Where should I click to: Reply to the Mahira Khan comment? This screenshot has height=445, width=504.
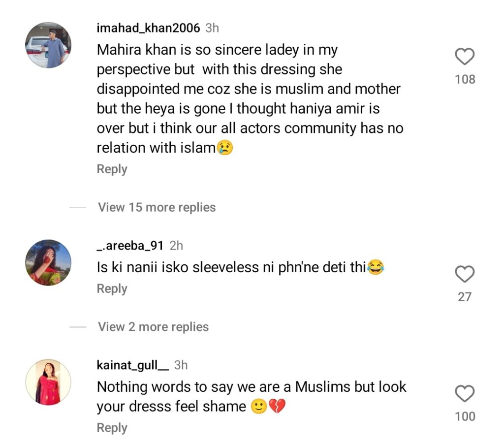pos(112,169)
